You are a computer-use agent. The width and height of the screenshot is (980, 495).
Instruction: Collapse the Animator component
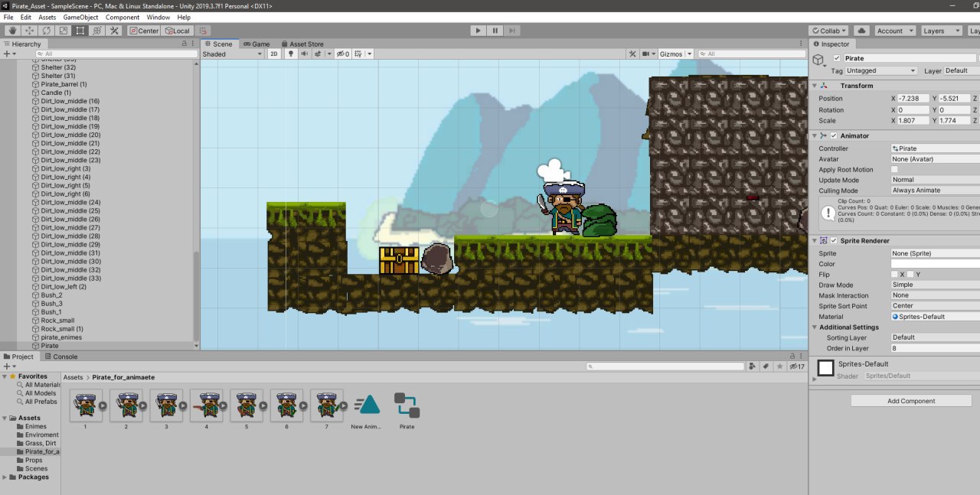(x=815, y=135)
